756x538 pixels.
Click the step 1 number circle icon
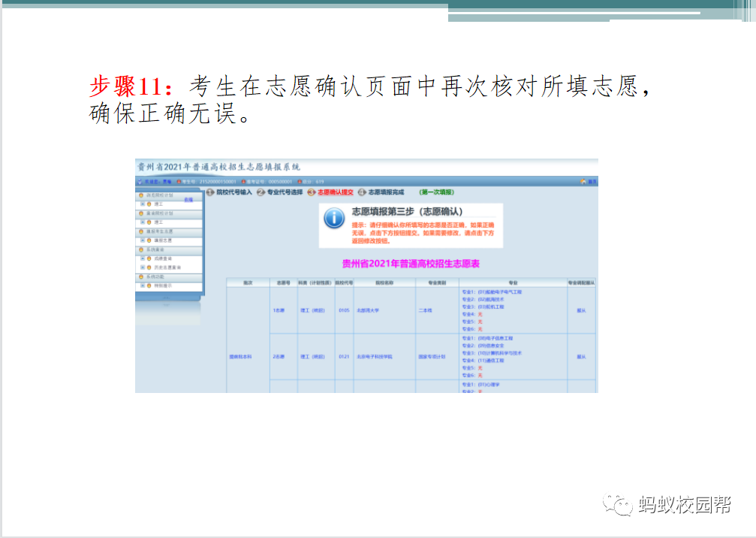(210, 192)
